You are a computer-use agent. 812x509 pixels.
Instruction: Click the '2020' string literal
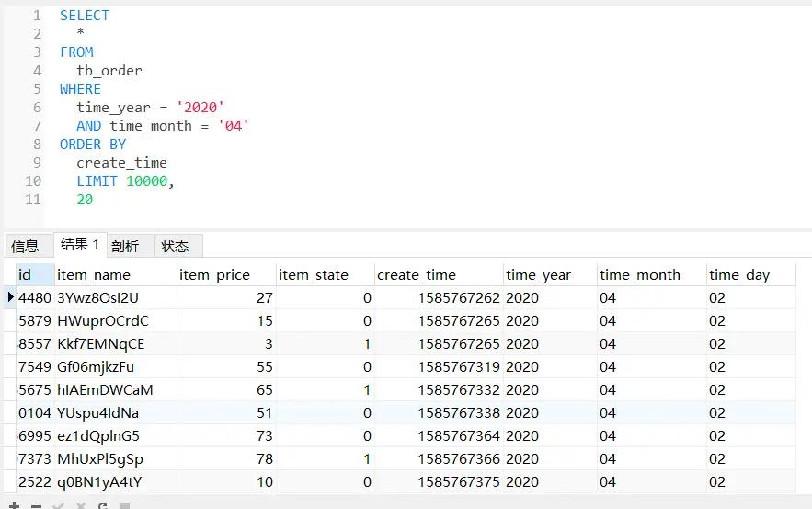click(200, 108)
